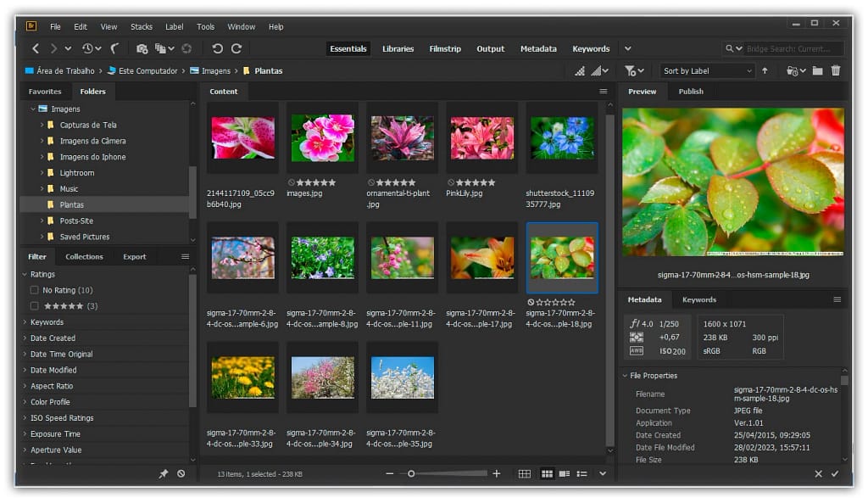This screenshot has width=868, height=503.
Task: Open the Sort by Label dropdown
Action: pos(708,71)
